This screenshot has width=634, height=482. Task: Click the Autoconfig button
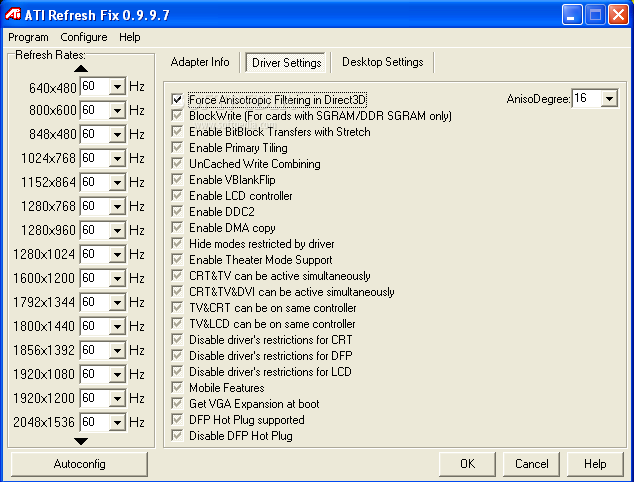tap(79, 464)
